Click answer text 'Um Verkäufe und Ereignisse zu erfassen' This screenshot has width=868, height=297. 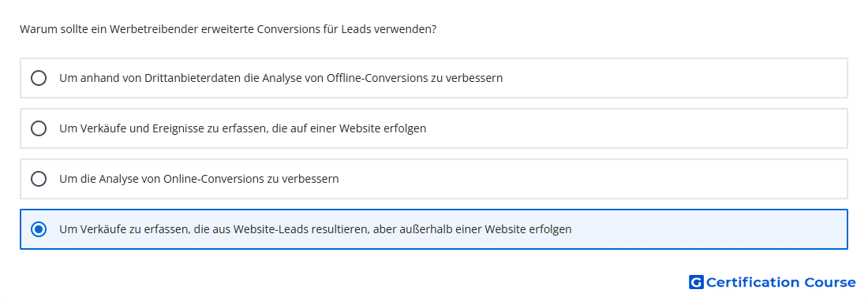[x=242, y=128]
